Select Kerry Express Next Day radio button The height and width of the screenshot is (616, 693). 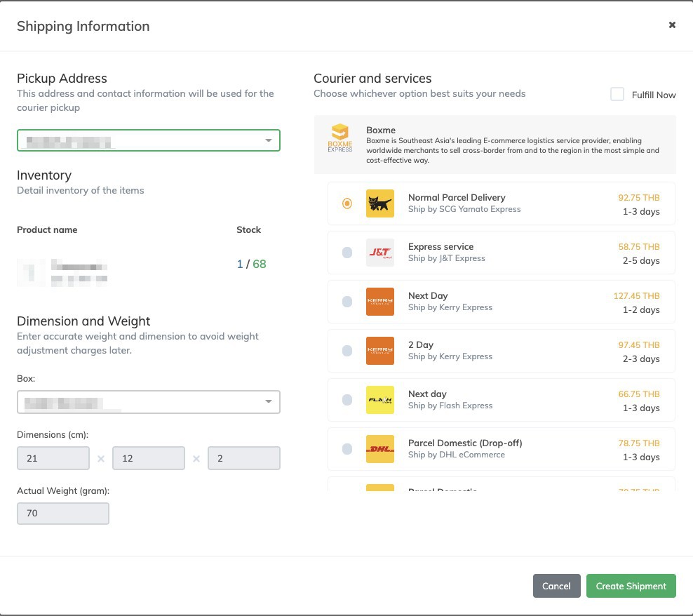(347, 302)
